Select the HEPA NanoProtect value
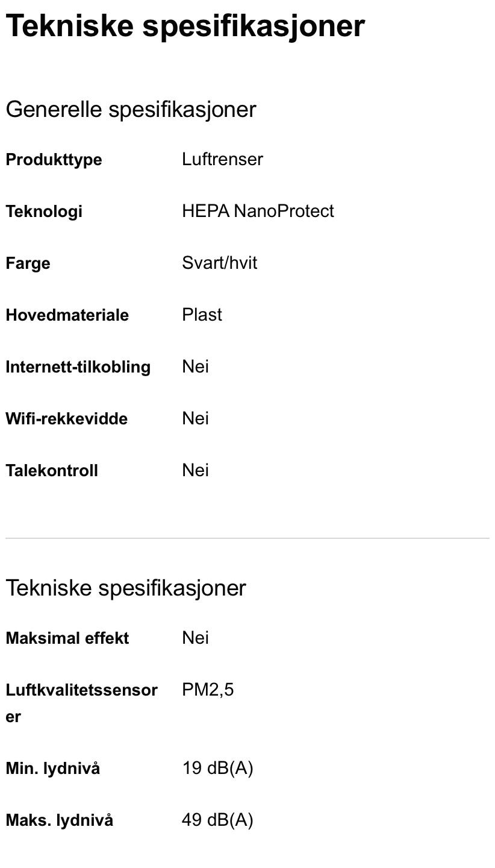495x868 pixels. point(258,211)
